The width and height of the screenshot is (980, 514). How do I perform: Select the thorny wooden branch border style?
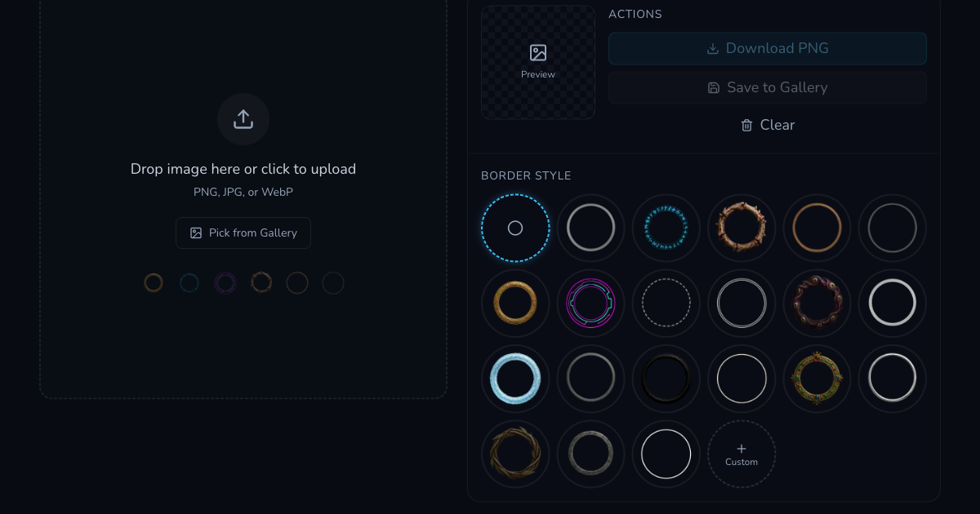coord(742,228)
